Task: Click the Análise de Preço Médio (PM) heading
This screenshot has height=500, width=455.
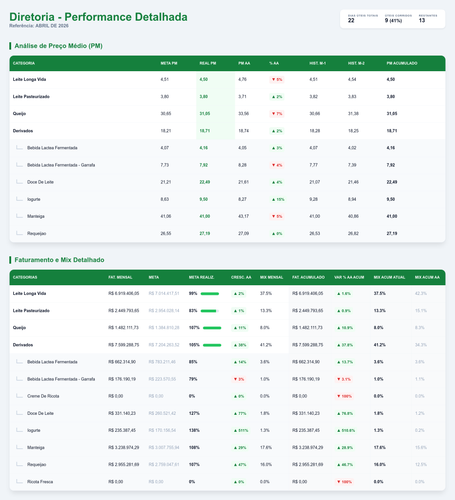Action: coord(58,46)
